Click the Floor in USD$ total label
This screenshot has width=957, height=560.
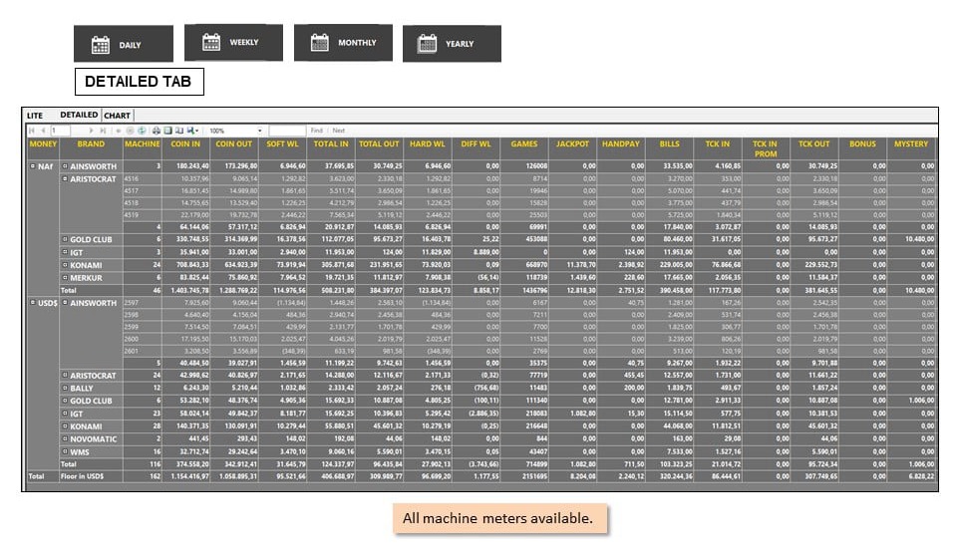coord(82,476)
